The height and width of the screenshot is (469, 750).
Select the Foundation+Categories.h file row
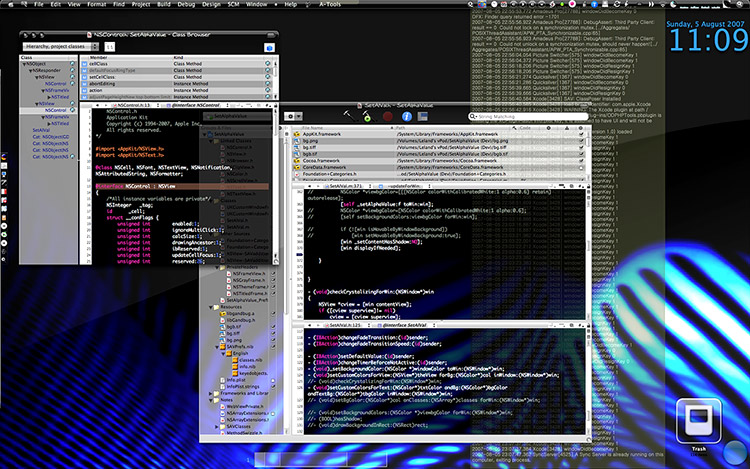[438, 175]
